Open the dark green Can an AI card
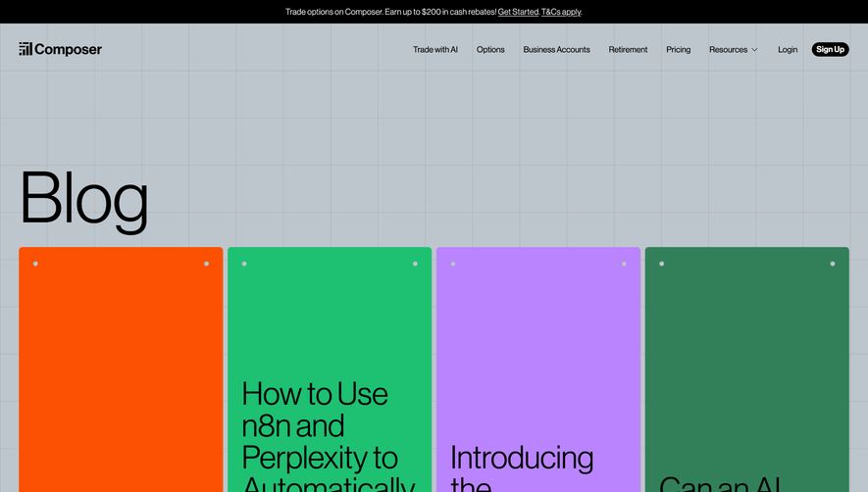The height and width of the screenshot is (492, 868). point(746,369)
